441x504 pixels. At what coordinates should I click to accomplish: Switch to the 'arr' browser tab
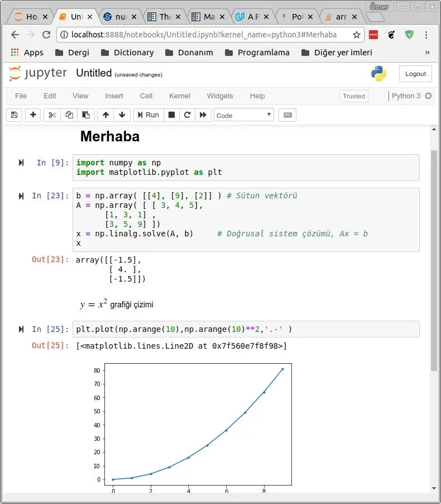pos(341,17)
